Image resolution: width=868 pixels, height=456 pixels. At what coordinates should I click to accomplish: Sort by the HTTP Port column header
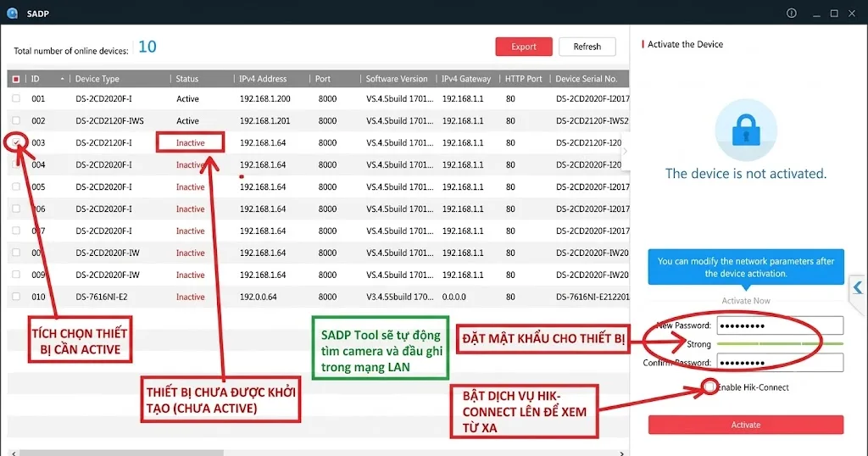(524, 79)
